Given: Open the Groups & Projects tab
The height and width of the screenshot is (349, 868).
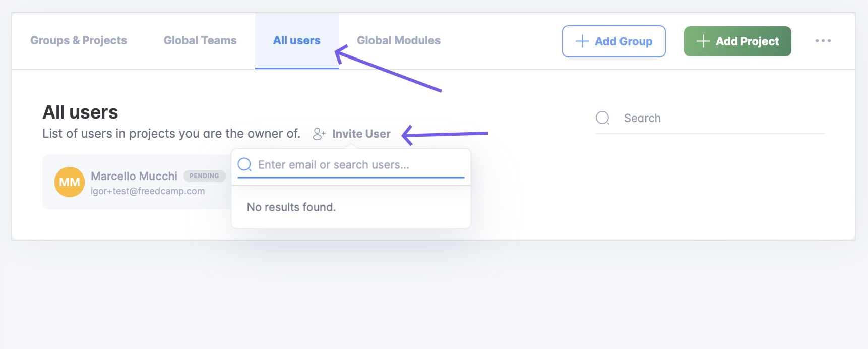Looking at the screenshot, I should (79, 41).
